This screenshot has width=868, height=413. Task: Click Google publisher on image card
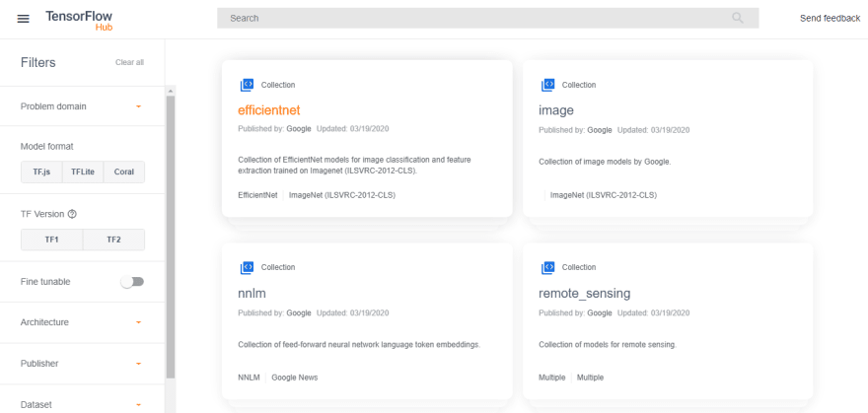point(600,130)
